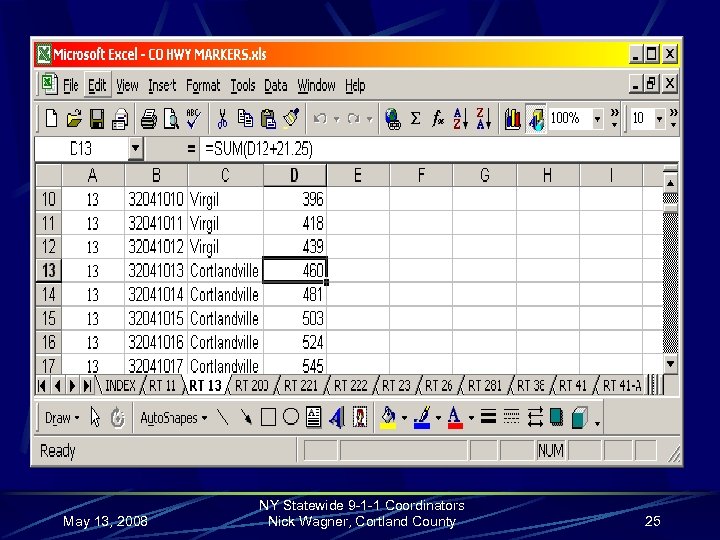This screenshot has height=540, width=720.
Task: Open Line Color dropdown arrow
Action: [x=438, y=418]
